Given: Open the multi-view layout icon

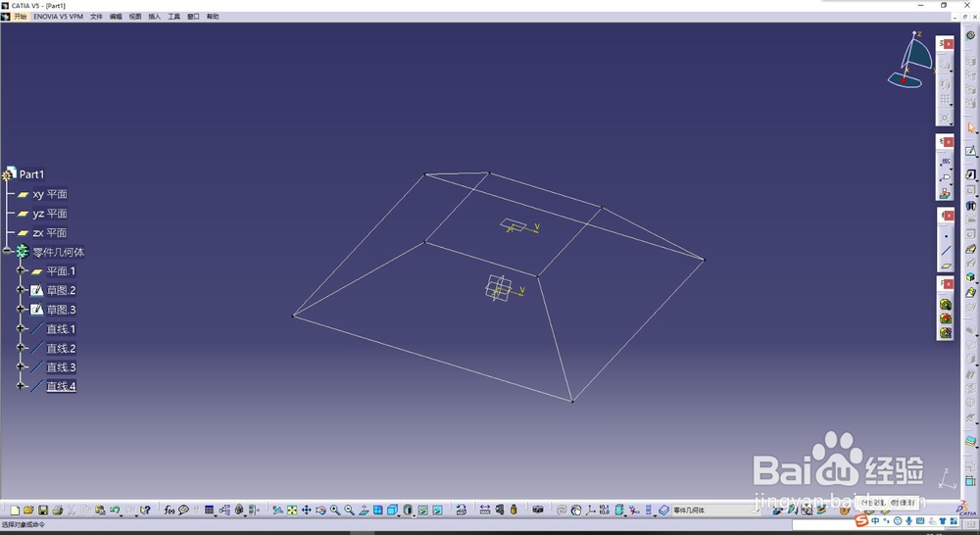Looking at the screenshot, I should point(378,510).
